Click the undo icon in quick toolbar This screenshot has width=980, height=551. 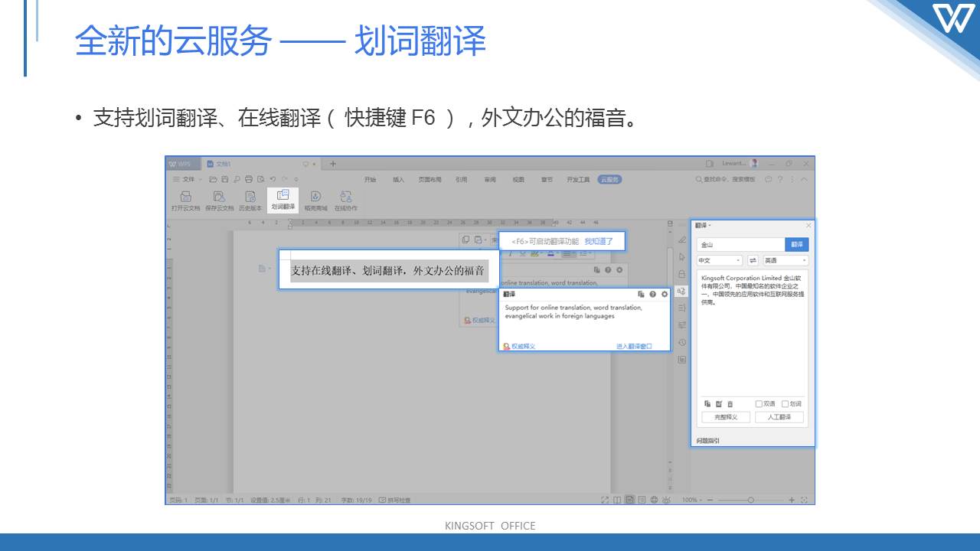point(273,179)
